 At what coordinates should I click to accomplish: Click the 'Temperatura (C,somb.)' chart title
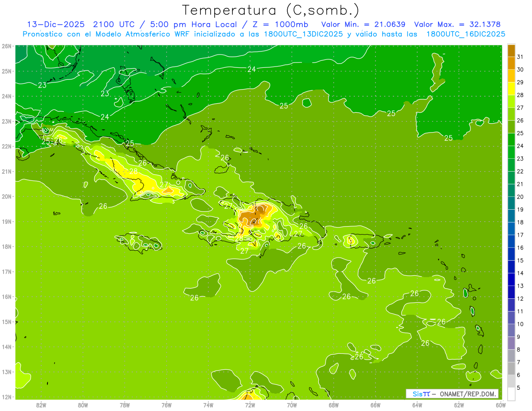pyautogui.click(x=270, y=10)
